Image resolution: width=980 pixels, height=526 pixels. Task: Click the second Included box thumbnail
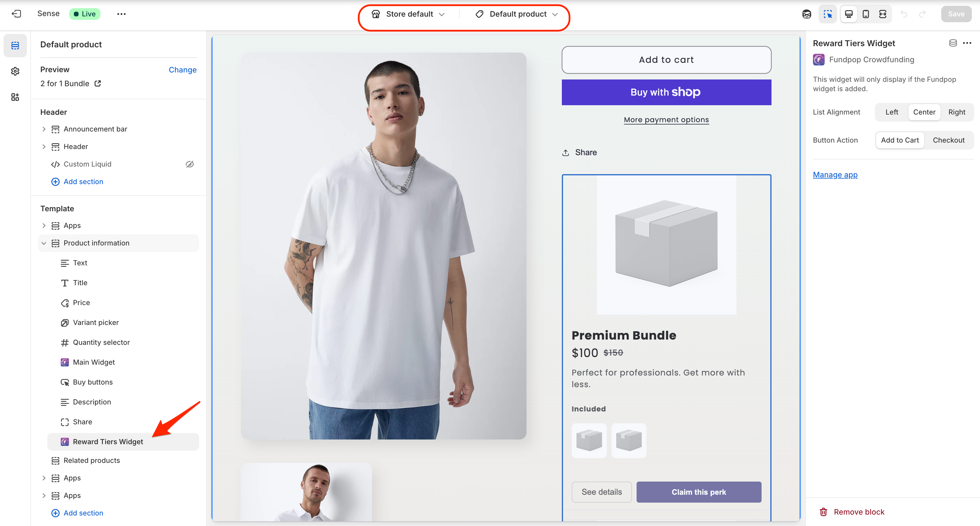coord(628,440)
